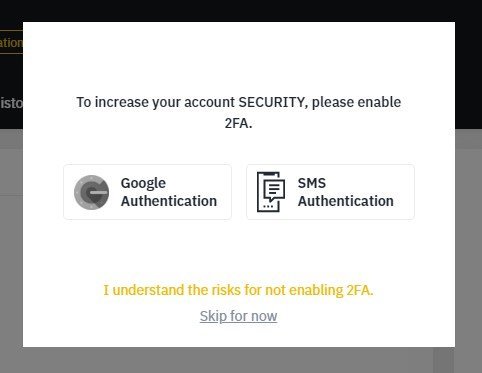Viewport: 482px width, 373px height.
Task: Tap the word "Google" in the first card
Action: coord(143,183)
